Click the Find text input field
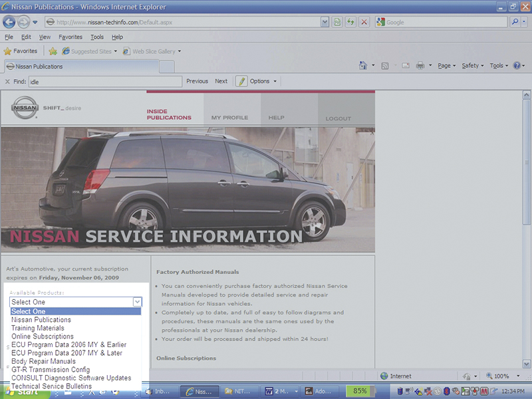The width and height of the screenshot is (532, 399). click(105, 82)
